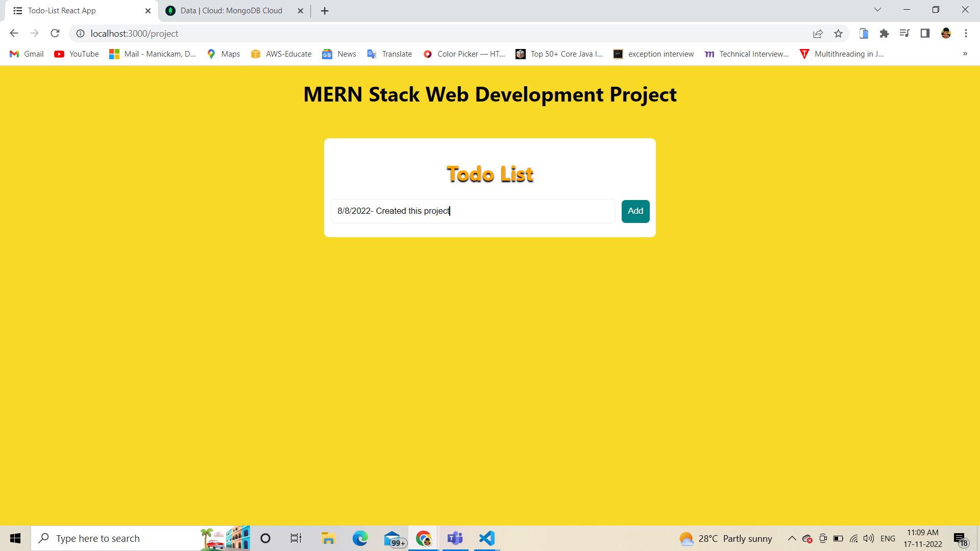
Task: Open Gmail from the bookmarks bar
Action: [26, 54]
